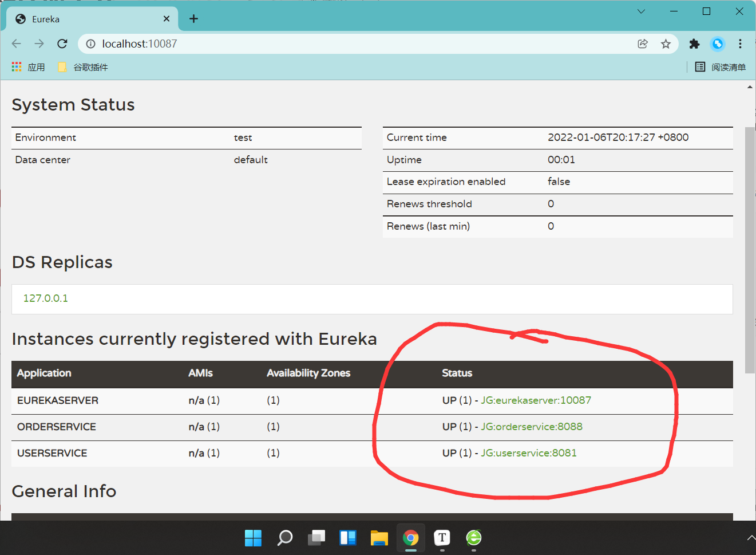The image size is (756, 555).
Task: Click the Uptime value 00:01
Action: [561, 160]
